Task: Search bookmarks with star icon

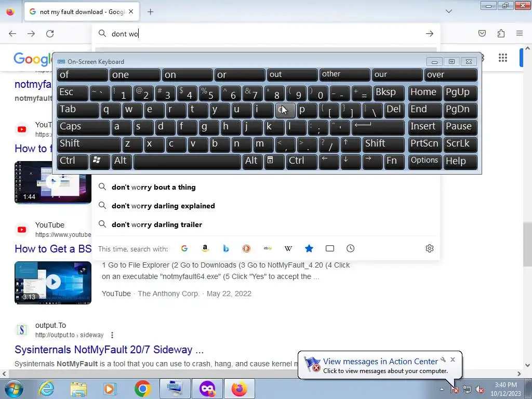Action: [x=309, y=249]
